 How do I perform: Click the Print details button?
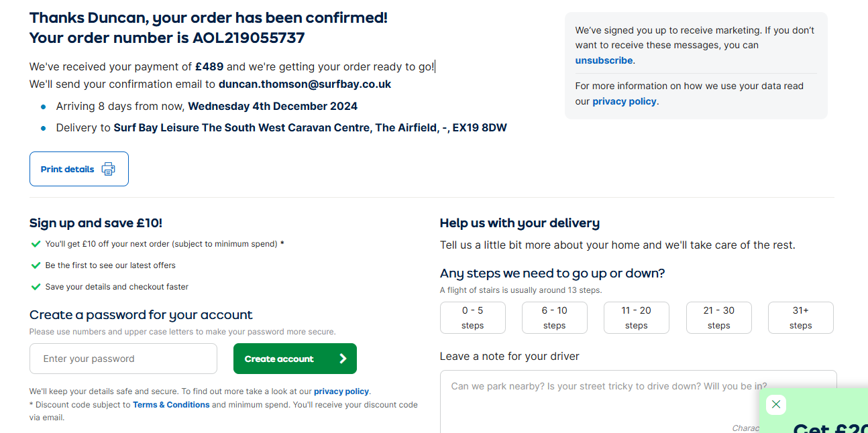click(78, 169)
